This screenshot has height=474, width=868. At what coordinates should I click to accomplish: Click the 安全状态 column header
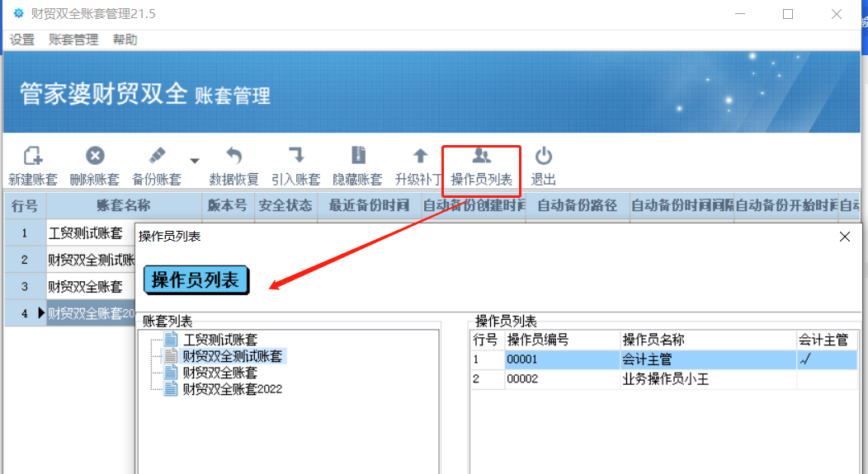285,206
